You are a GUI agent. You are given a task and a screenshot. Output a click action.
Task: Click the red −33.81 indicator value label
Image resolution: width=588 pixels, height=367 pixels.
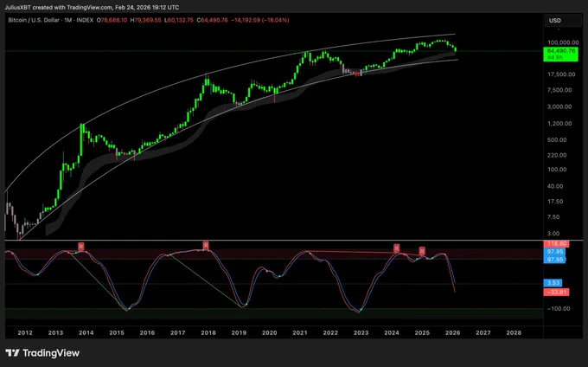pos(557,292)
